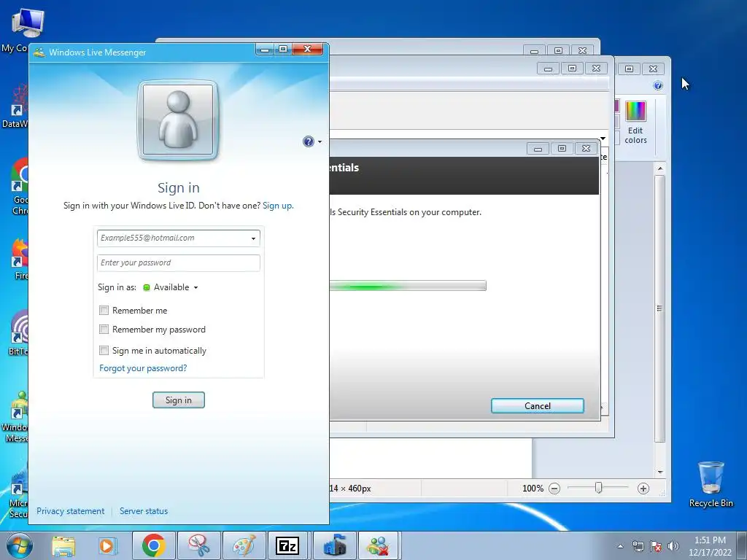Expand the email address dropdown arrow
Image resolution: width=747 pixels, height=560 pixels.
pyautogui.click(x=253, y=238)
